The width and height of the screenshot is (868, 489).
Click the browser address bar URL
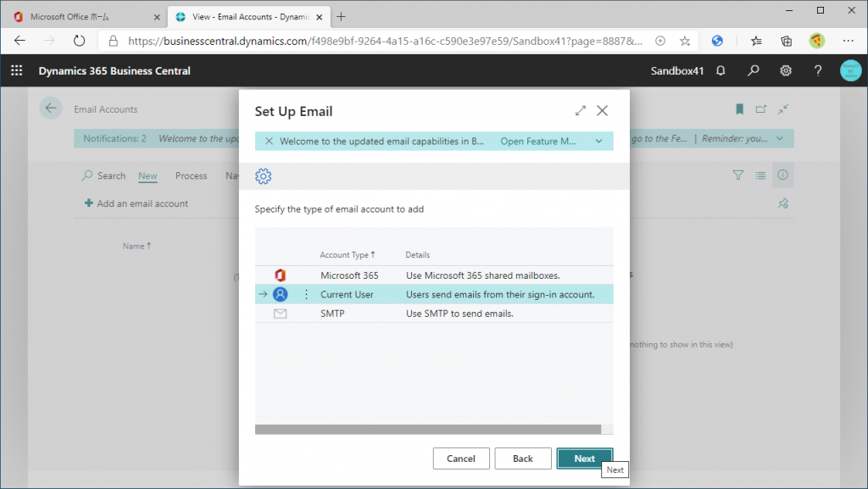[x=386, y=41]
